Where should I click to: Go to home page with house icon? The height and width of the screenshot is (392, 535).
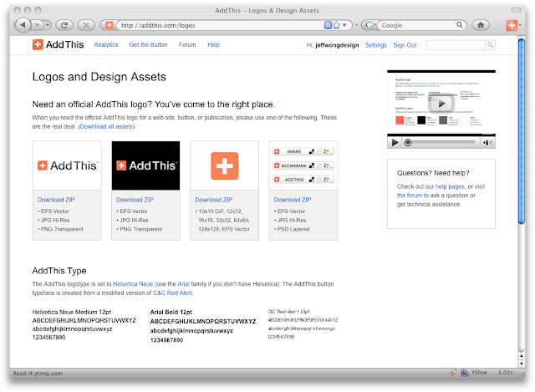481,25
